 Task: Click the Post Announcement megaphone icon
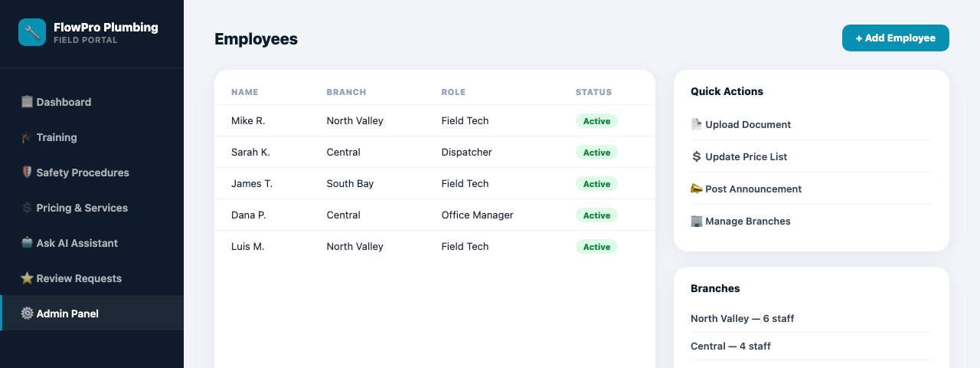pos(697,189)
